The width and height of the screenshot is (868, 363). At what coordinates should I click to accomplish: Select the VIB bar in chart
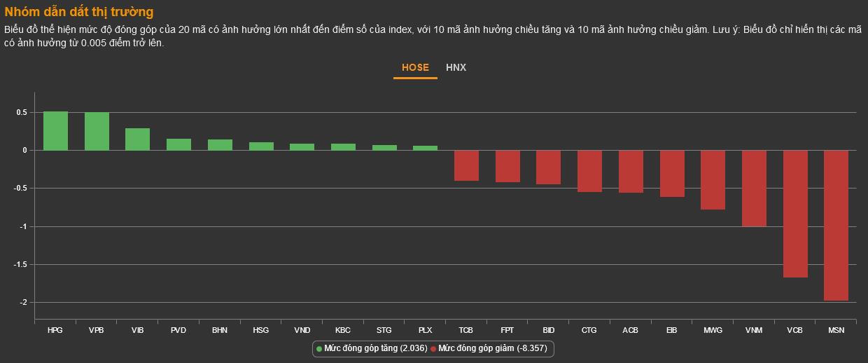click(x=137, y=139)
